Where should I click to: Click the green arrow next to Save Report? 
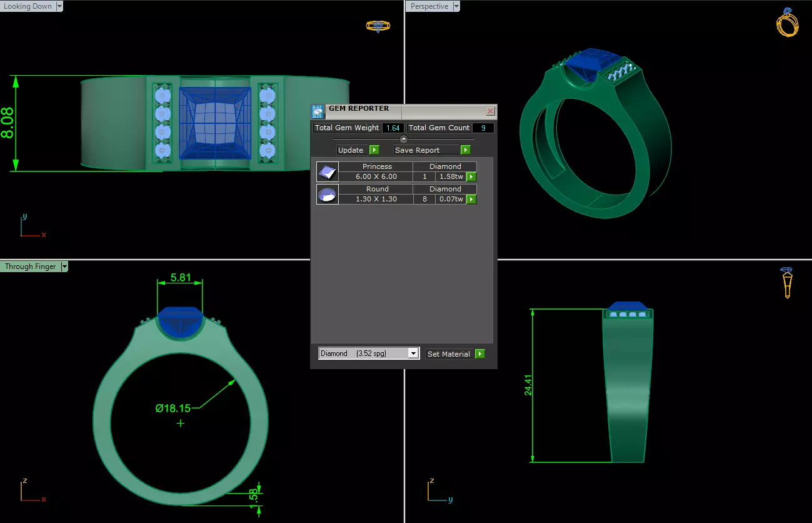[x=465, y=150]
